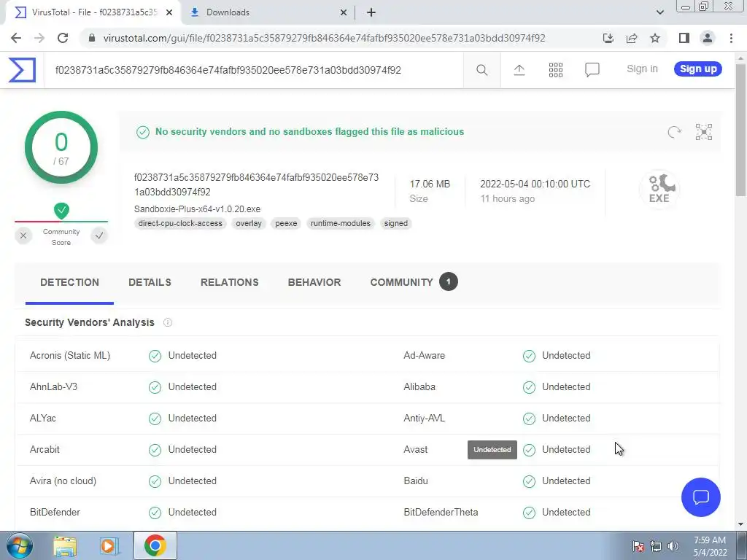Open the Chrome profile avatar icon

click(708, 38)
